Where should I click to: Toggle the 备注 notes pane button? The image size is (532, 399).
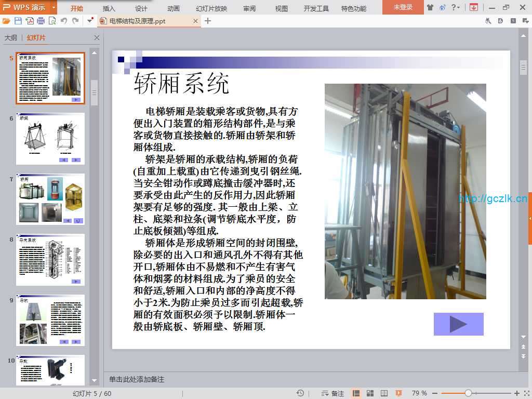(x=333, y=393)
